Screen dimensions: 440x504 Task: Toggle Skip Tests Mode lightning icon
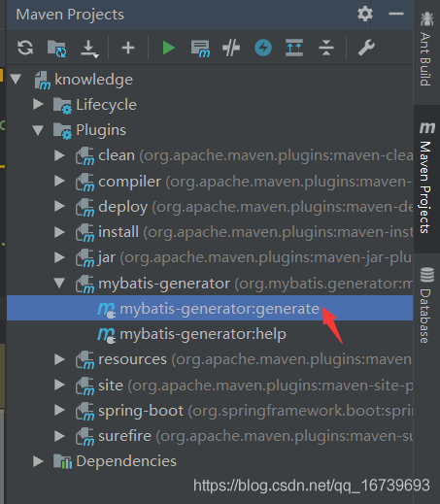point(263,48)
